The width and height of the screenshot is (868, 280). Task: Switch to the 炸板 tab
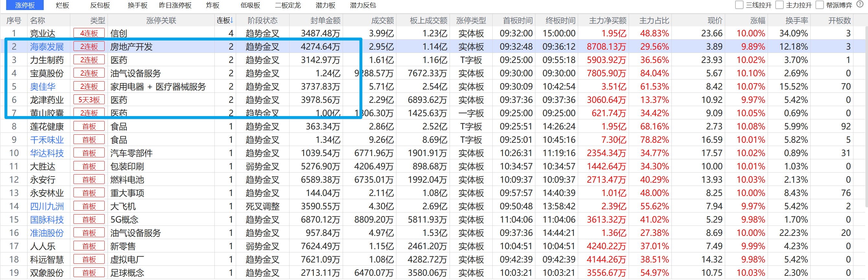pyautogui.click(x=212, y=5)
